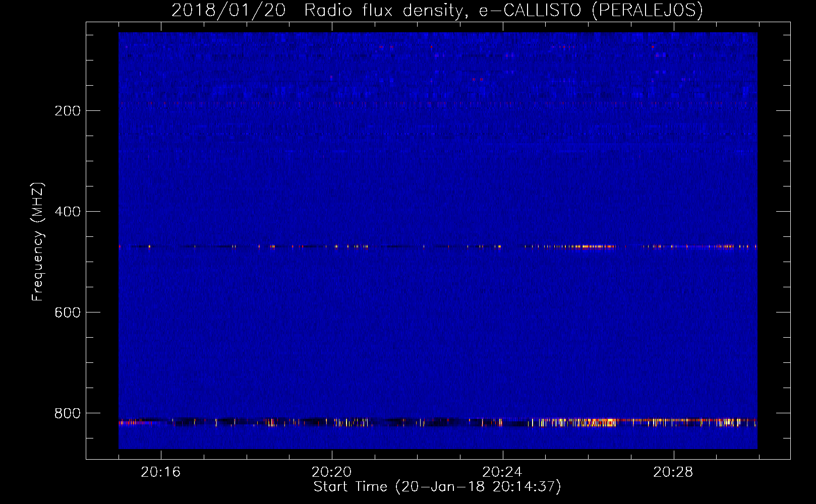Click the "Frequency (MHZ)" axis title
The width and height of the screenshot is (816, 504).
[38, 242]
